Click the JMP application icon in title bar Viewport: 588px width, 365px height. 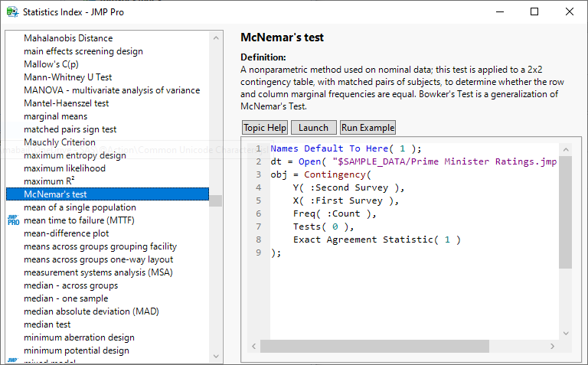pos(12,12)
